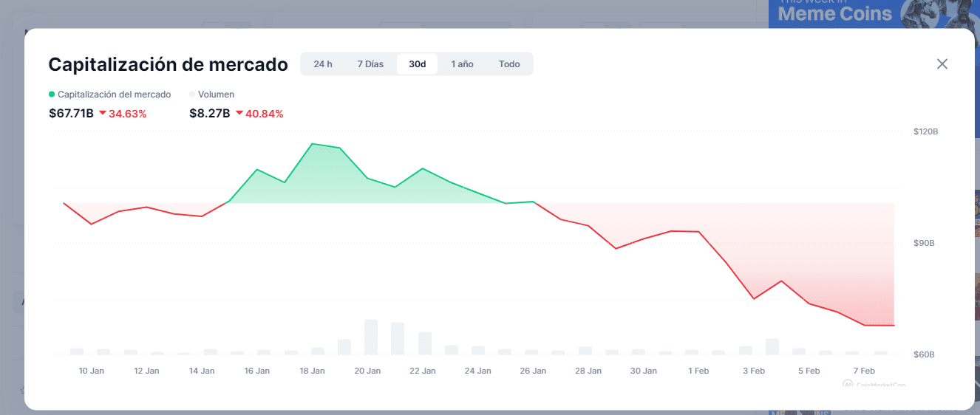Click the Capitalización de mercado heading
This screenshot has width=980, height=415.
168,64
